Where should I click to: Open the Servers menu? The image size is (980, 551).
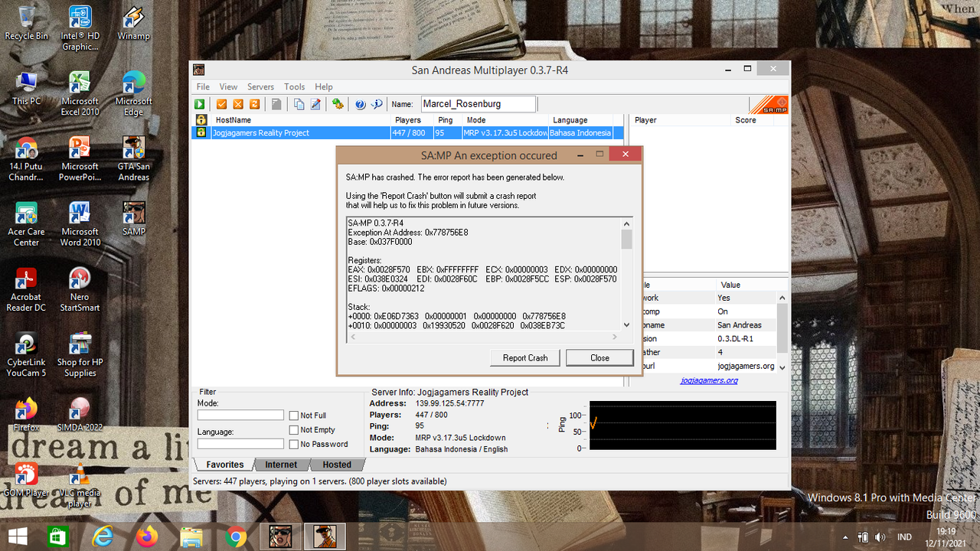click(260, 87)
